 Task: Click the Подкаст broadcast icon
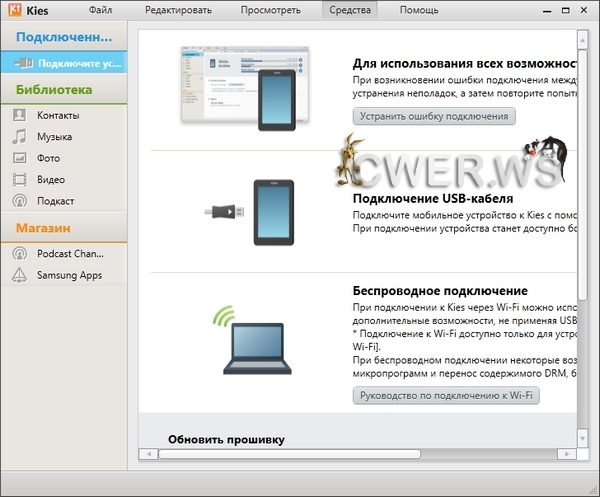click(20, 201)
